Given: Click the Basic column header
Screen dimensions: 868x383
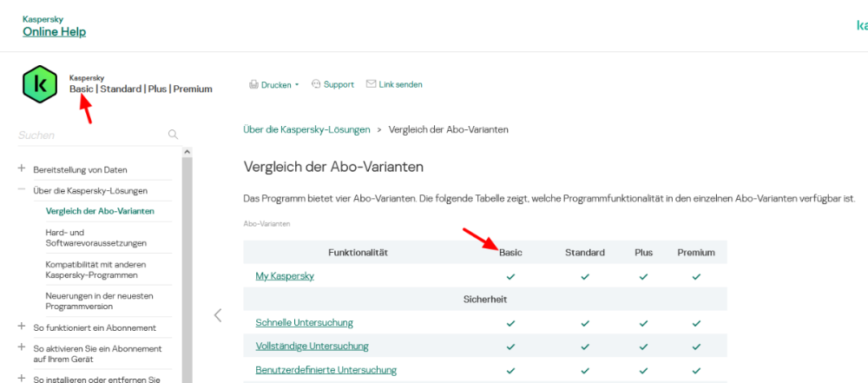Looking at the screenshot, I should click(510, 253).
